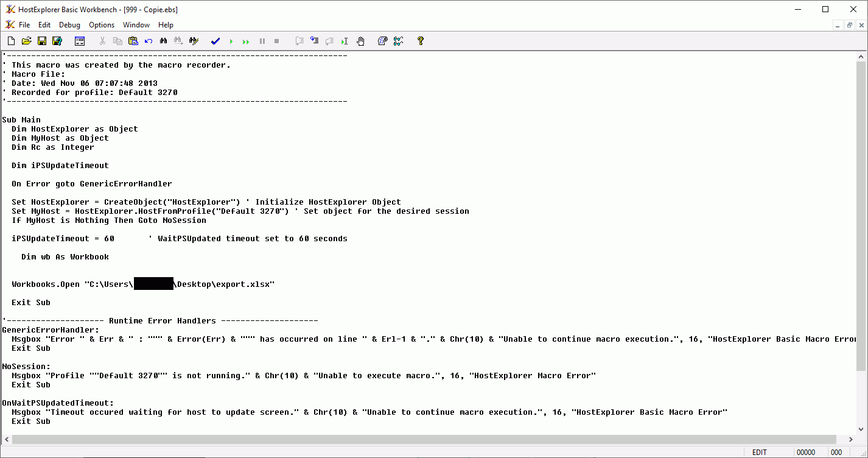Click the Run to Cursor icon

coord(345,41)
